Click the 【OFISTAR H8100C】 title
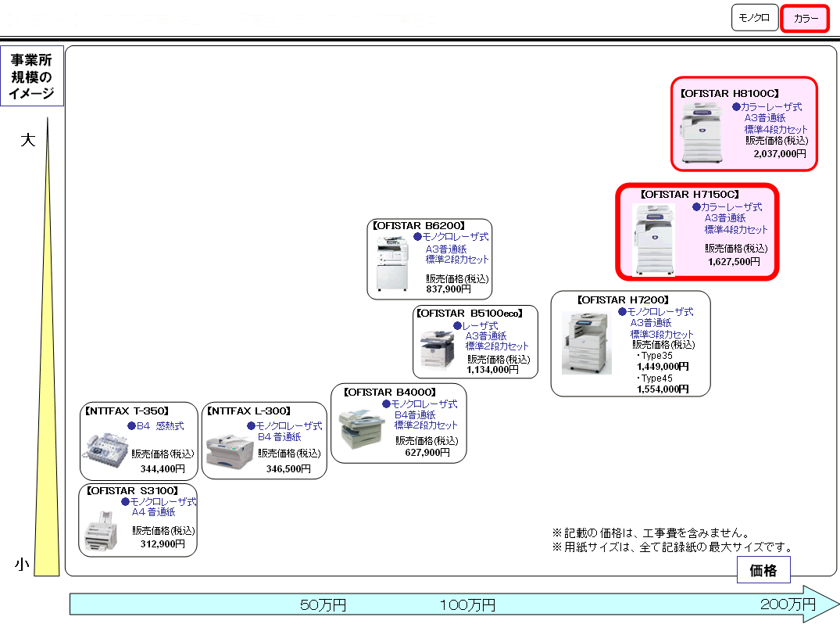 click(x=730, y=93)
